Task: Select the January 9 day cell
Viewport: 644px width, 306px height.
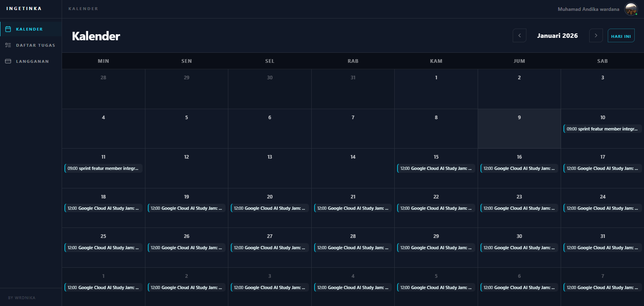Action: [x=519, y=129]
